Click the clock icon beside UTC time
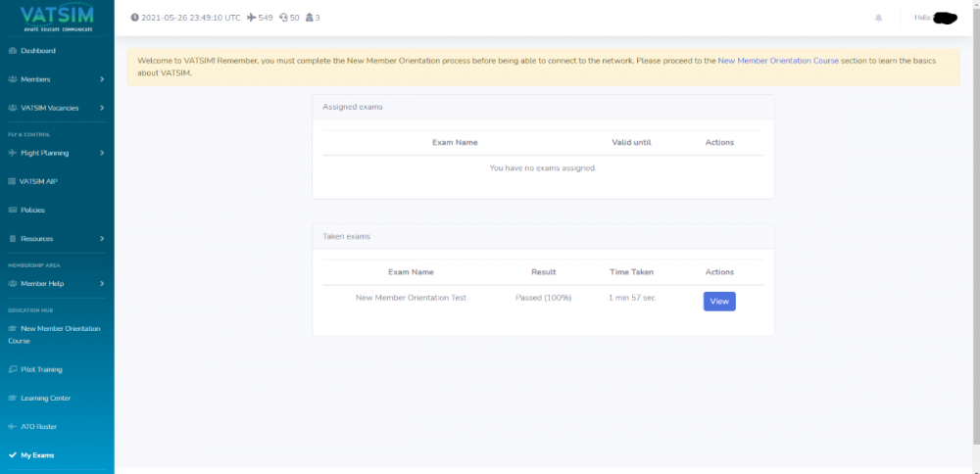Image resolution: width=980 pixels, height=474 pixels. [134, 18]
